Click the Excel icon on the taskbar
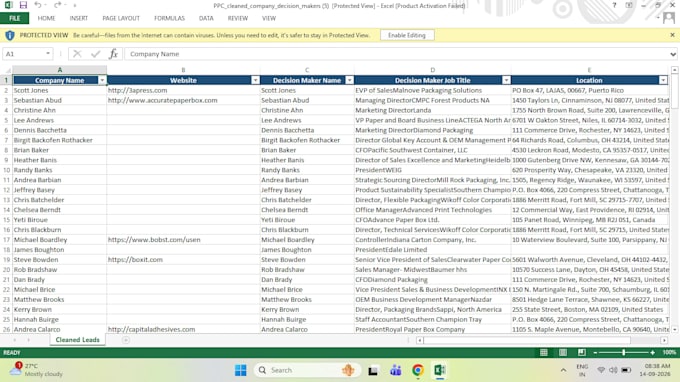Viewport: 680px width, 382px height. coord(439,370)
